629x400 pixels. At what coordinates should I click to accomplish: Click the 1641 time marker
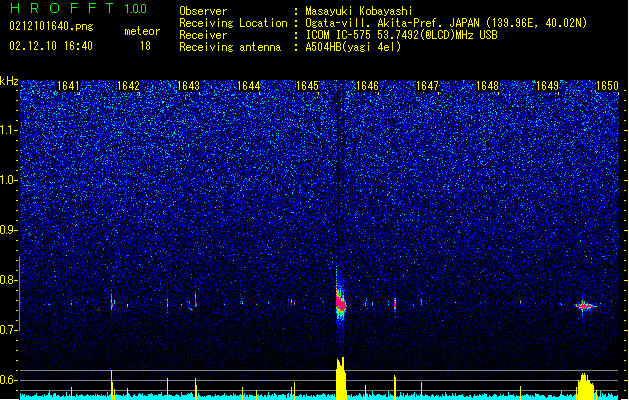point(69,86)
